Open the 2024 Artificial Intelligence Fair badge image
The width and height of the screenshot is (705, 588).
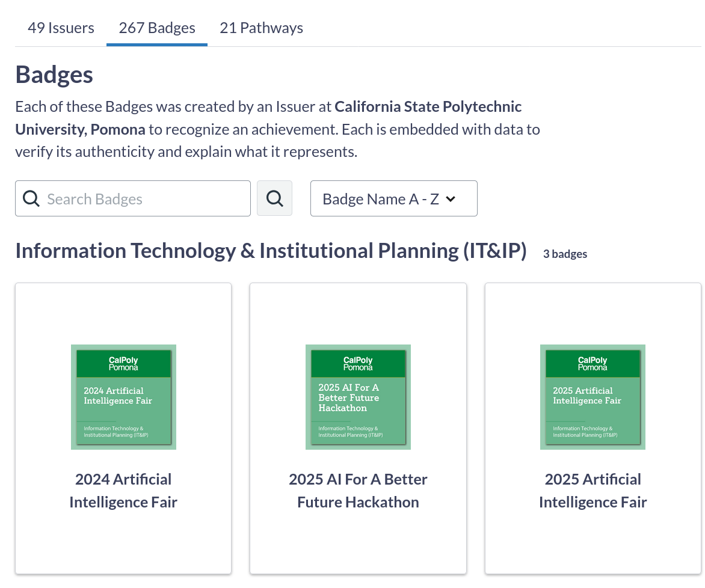(124, 397)
